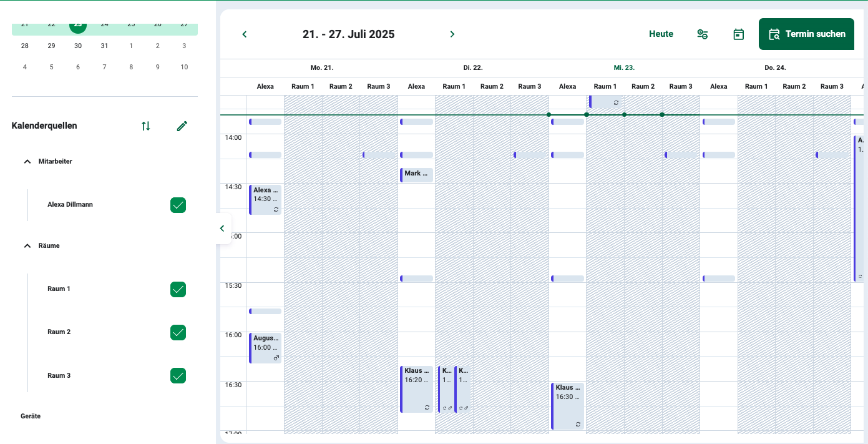The image size is (868, 444).
Task: Select the Raum 2 source label in sidebar
Action: (x=59, y=332)
